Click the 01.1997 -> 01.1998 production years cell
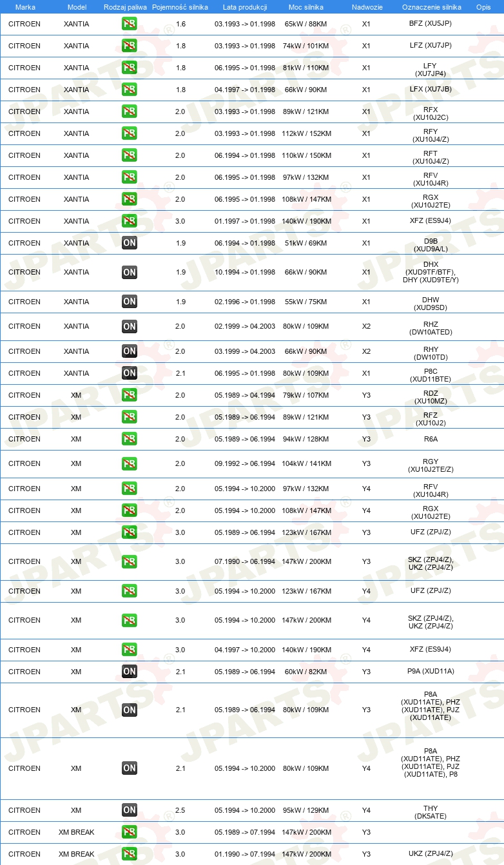504x865 pixels. (245, 221)
